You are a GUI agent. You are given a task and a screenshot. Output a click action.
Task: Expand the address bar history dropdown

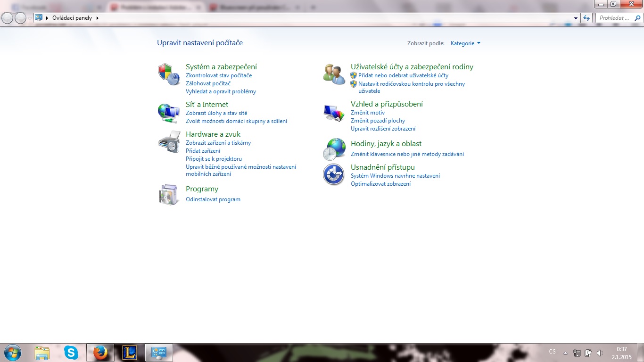pyautogui.click(x=576, y=18)
